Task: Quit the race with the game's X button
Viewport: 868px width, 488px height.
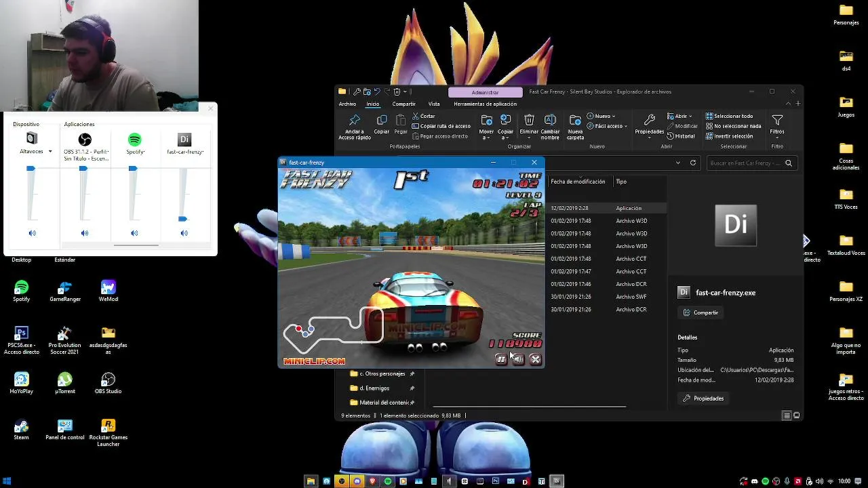Action: (x=535, y=359)
